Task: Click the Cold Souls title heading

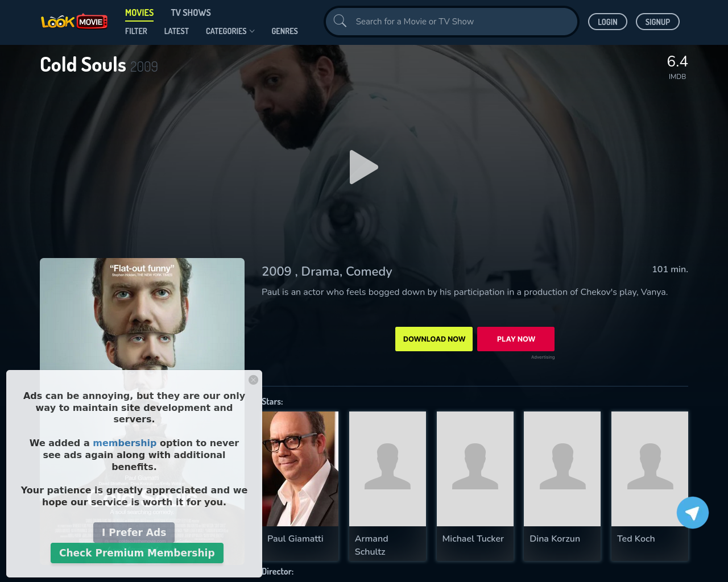Action: pos(83,65)
